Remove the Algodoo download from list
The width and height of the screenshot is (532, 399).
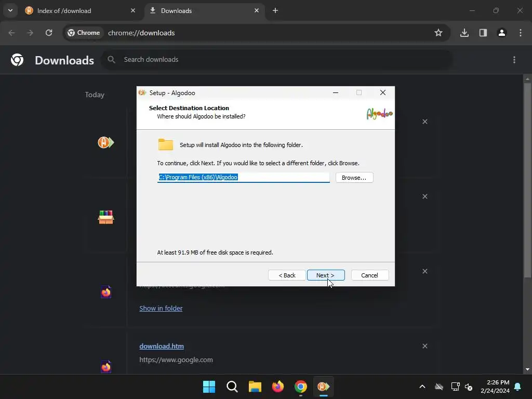pos(425,122)
